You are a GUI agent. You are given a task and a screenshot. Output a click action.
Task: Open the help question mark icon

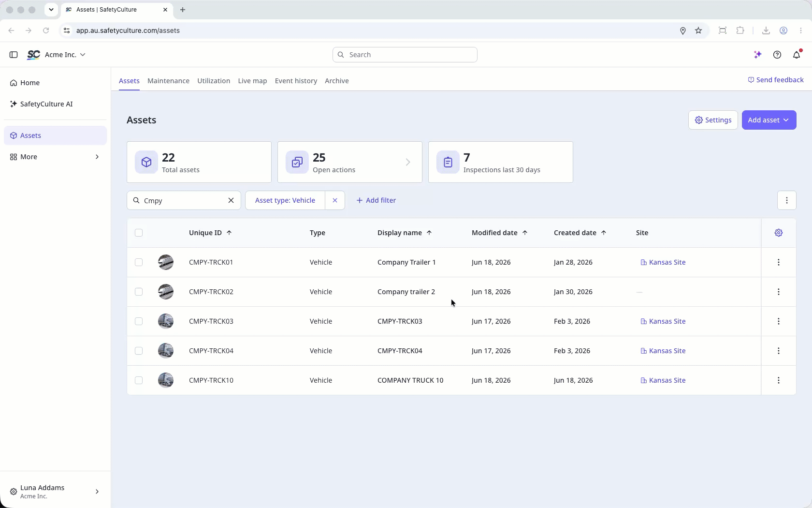777,55
